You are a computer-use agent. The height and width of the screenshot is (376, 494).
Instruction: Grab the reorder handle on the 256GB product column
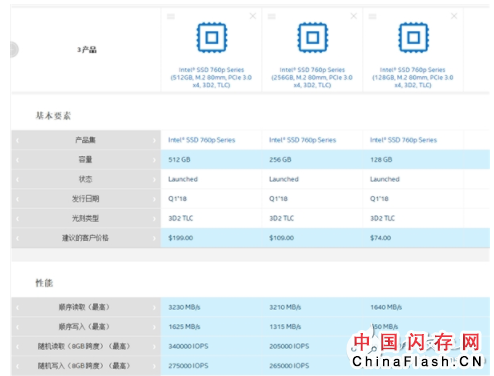click(272, 16)
